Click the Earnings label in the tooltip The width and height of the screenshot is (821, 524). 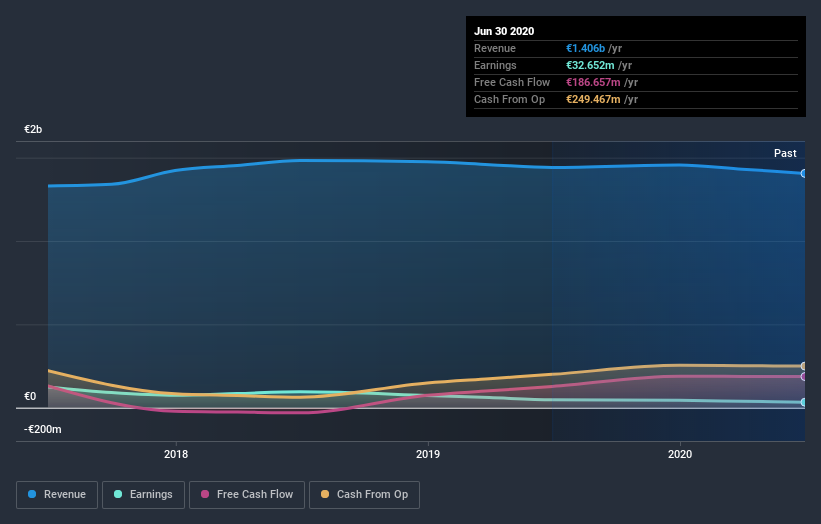495,65
